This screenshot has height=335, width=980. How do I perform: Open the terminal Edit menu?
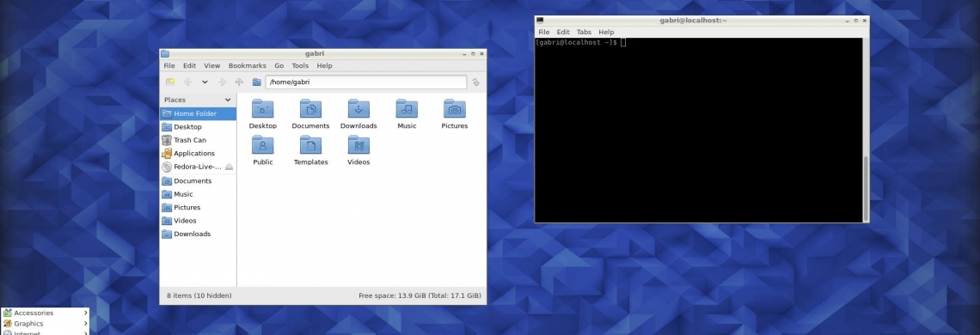point(563,32)
